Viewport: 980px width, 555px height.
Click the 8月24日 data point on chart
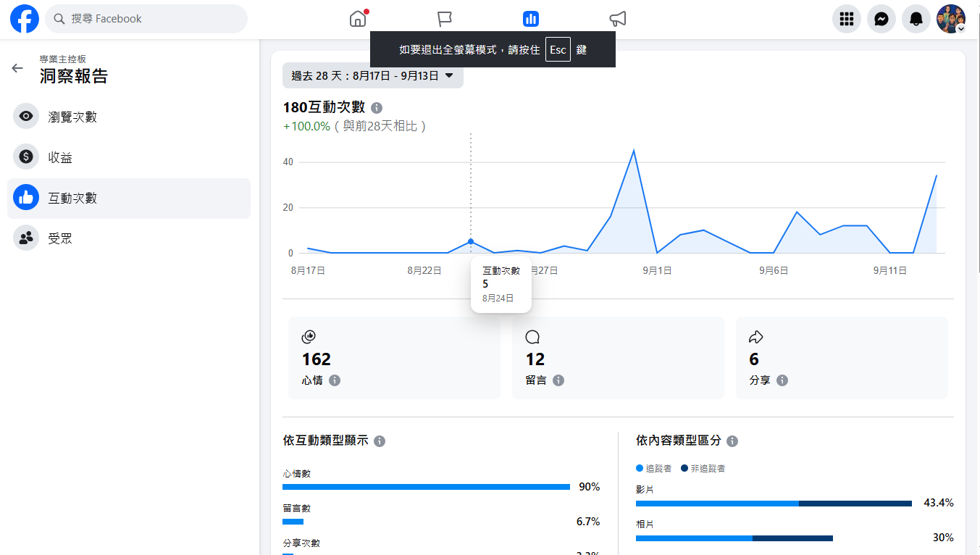pos(471,241)
